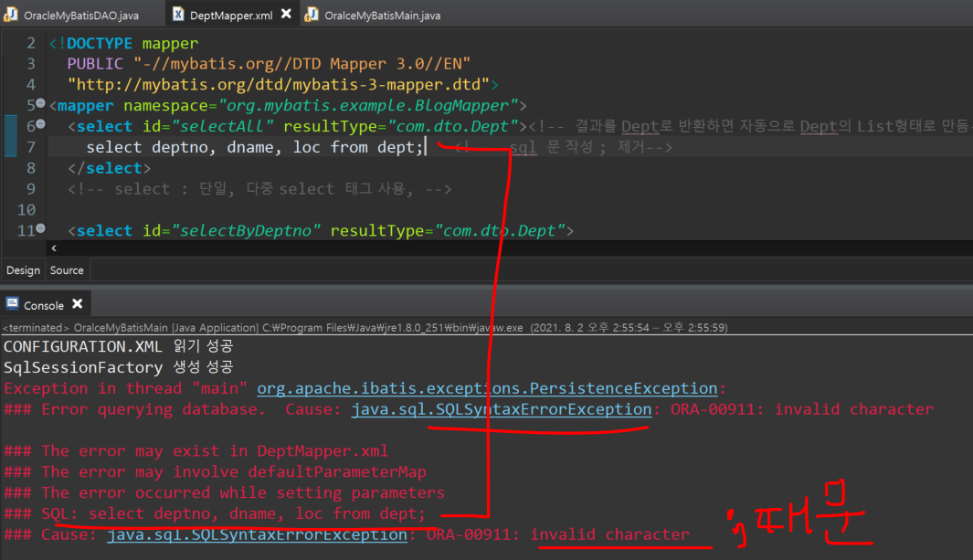Select the Console view tab
Screen dimensions: 973x560
coord(44,305)
